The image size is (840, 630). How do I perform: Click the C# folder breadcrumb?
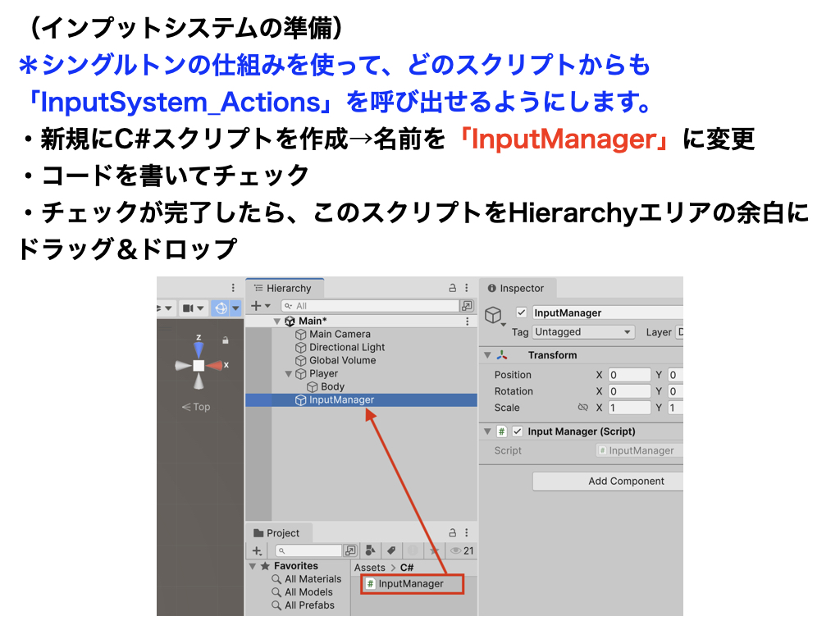tap(407, 568)
